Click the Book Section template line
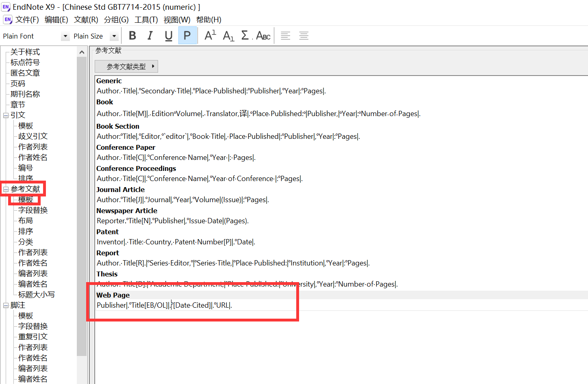588x384 pixels. [228, 136]
